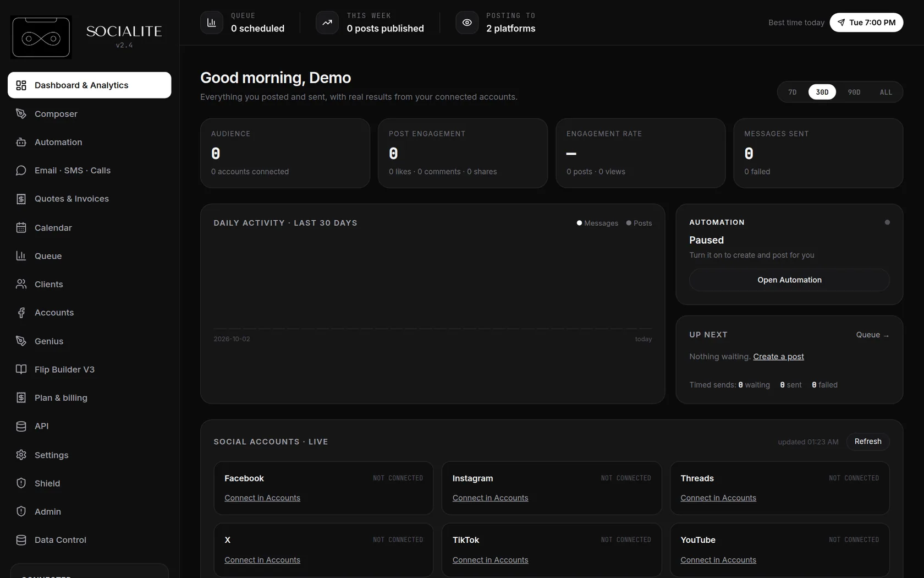Click the Audience stat card
The image size is (924, 578).
(285, 153)
